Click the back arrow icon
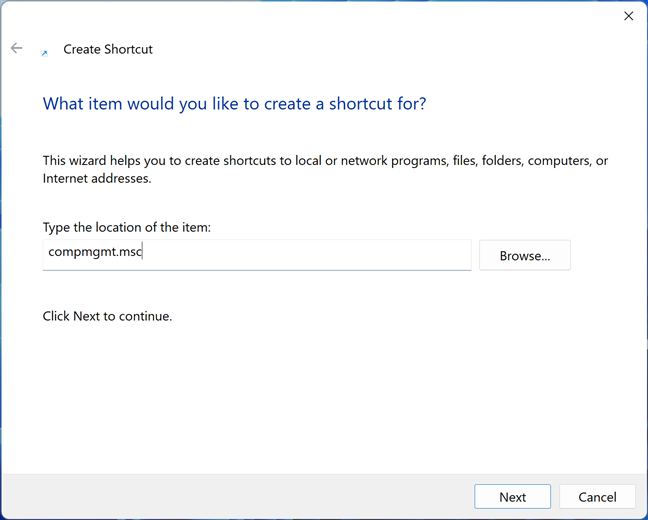 [x=17, y=48]
